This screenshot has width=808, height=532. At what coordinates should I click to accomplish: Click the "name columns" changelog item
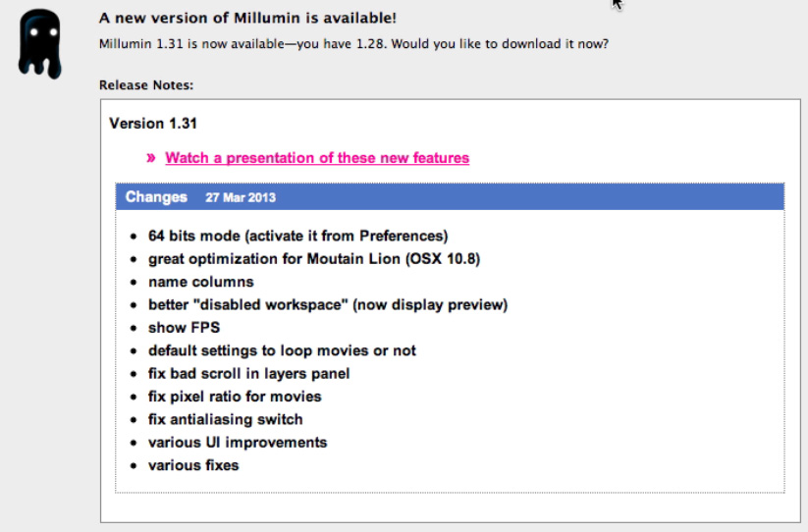pyautogui.click(x=200, y=282)
